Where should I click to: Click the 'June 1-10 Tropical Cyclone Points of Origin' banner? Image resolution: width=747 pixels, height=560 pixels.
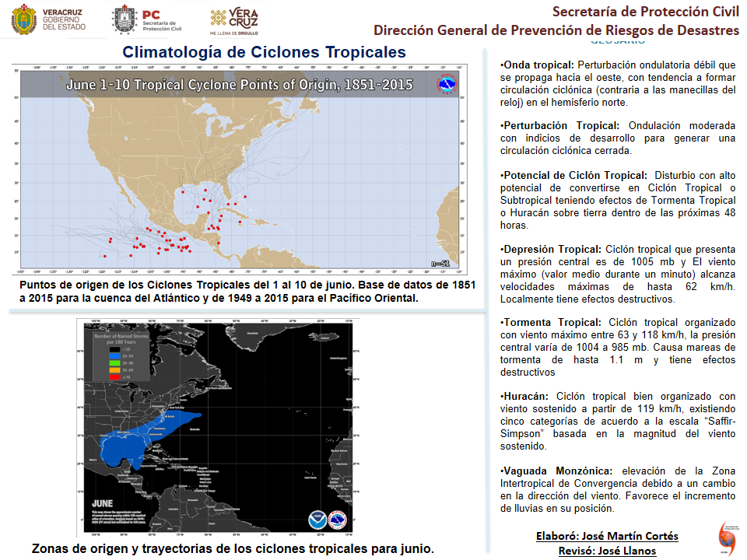click(239, 85)
